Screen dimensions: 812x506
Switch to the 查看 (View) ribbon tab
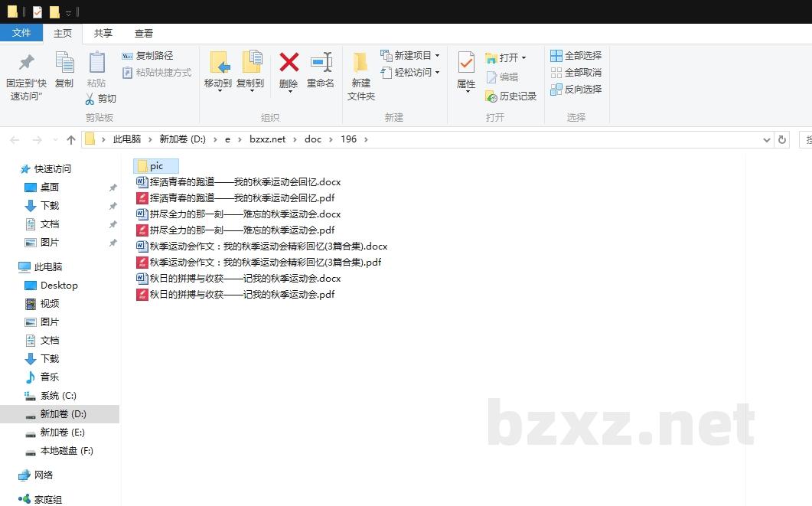coord(144,33)
